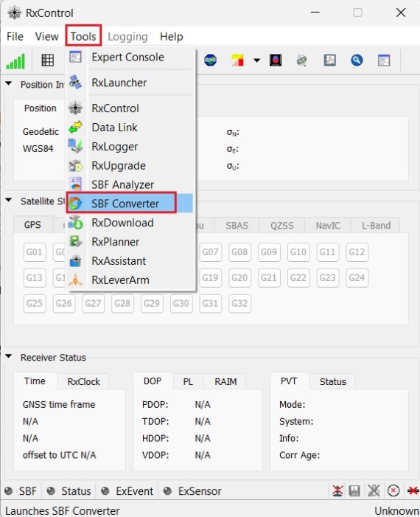Image resolution: width=420 pixels, height=517 pixels.
Task: Click the RxControl app icon in title bar
Action: [15, 13]
